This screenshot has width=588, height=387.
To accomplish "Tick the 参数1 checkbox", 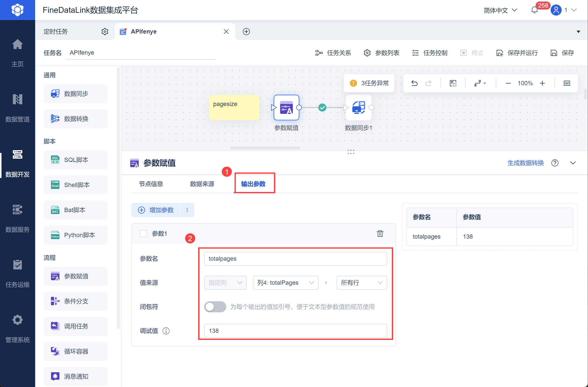I will [143, 234].
